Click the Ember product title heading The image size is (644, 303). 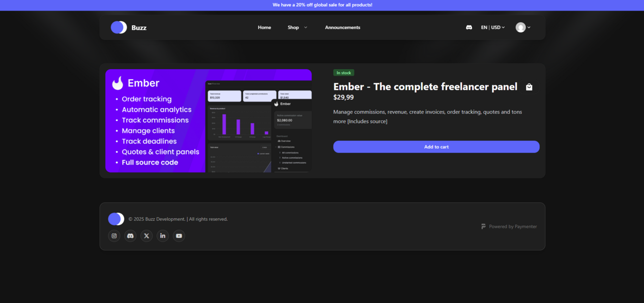coord(425,87)
